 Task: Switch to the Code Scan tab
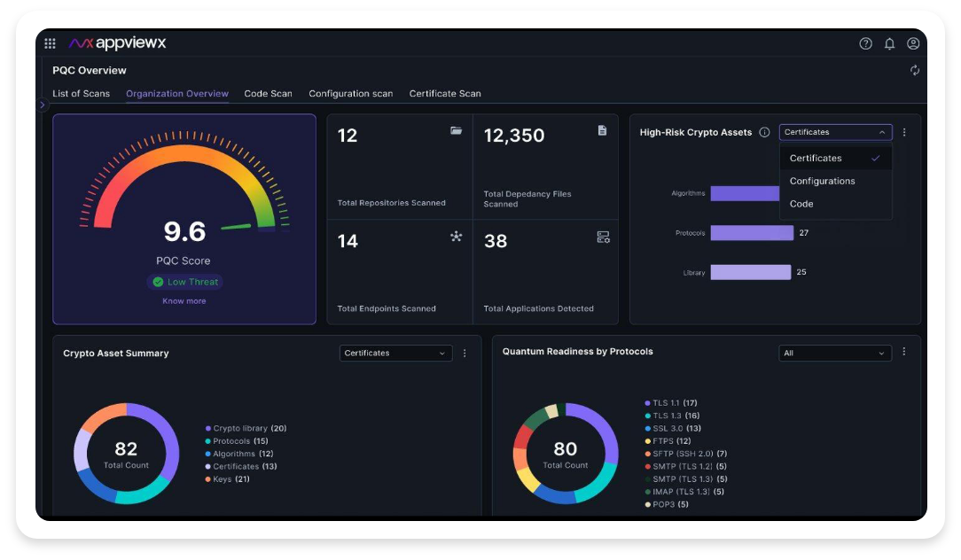268,93
